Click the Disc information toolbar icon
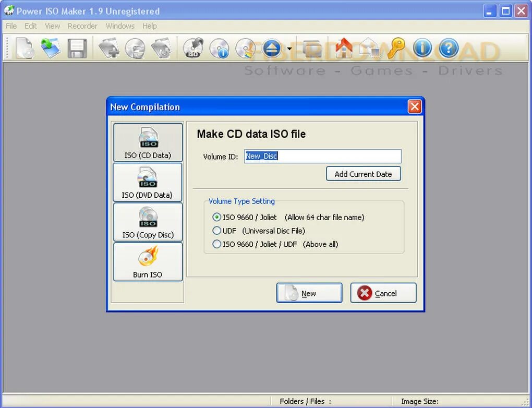This screenshot has width=532, height=408. [x=219, y=49]
